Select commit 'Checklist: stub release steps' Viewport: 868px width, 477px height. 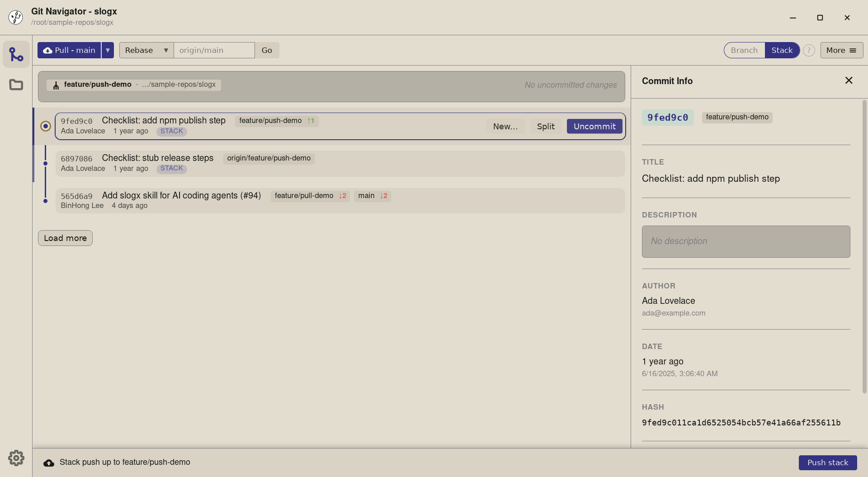(340, 164)
